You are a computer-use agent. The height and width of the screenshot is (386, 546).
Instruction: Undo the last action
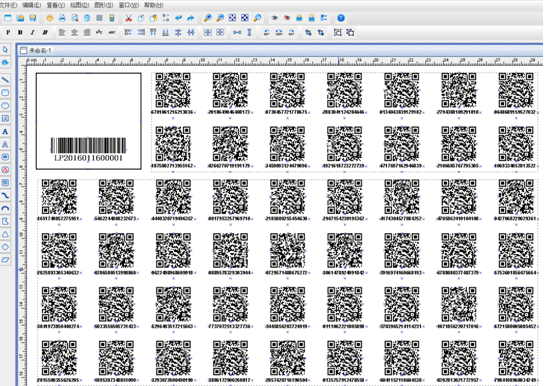click(178, 18)
